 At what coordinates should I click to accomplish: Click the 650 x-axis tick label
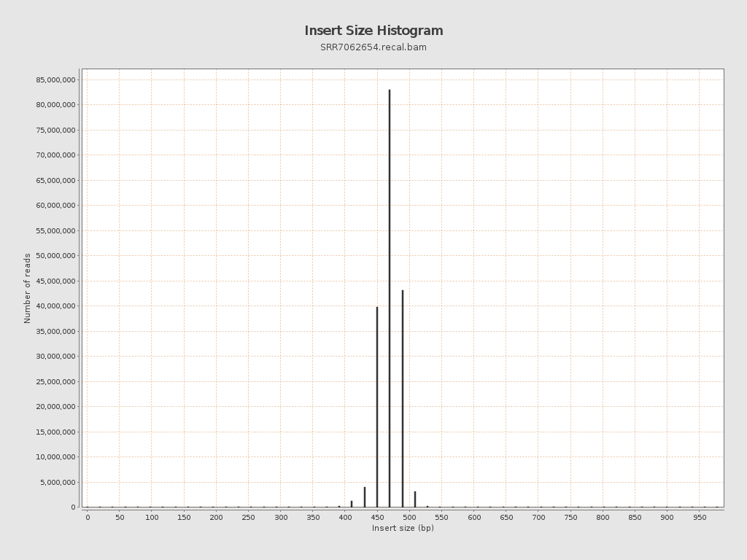tap(506, 517)
